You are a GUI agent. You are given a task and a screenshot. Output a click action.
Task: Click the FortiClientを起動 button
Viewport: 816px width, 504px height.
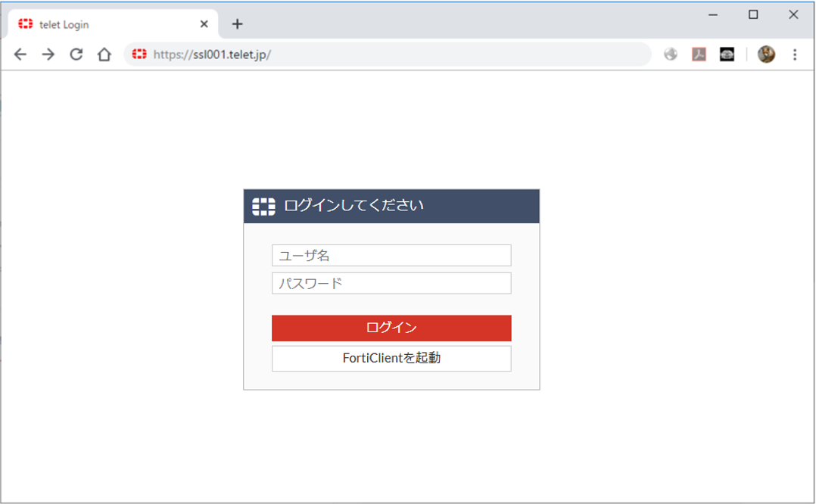391,359
